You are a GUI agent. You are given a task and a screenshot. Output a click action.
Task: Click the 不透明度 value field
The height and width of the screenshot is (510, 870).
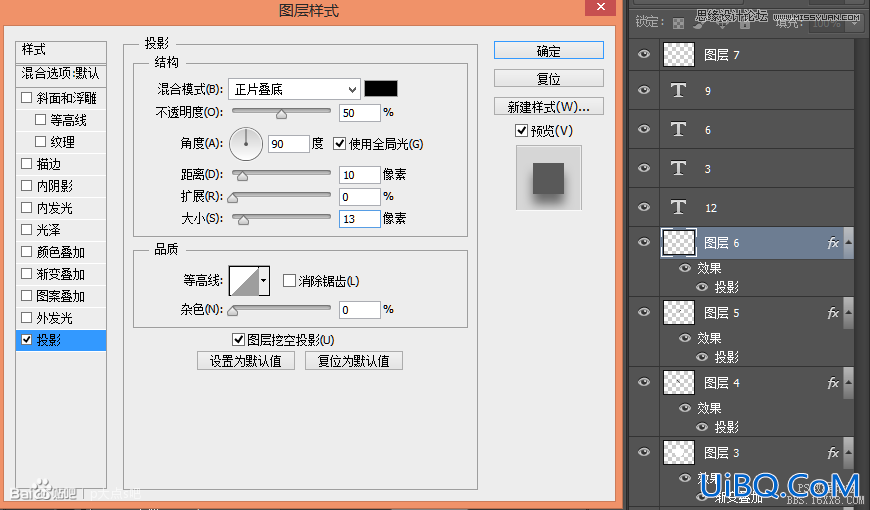(360, 113)
